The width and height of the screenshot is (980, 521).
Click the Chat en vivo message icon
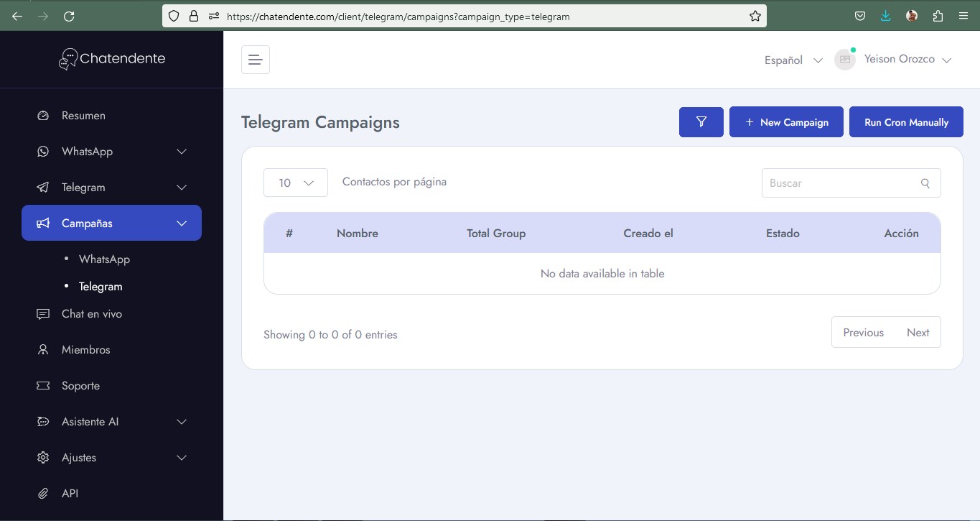click(43, 314)
